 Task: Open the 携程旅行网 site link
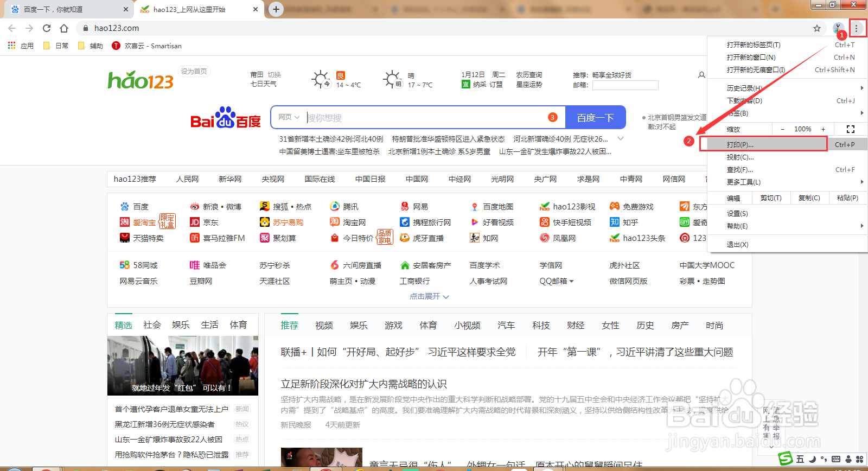(426, 222)
